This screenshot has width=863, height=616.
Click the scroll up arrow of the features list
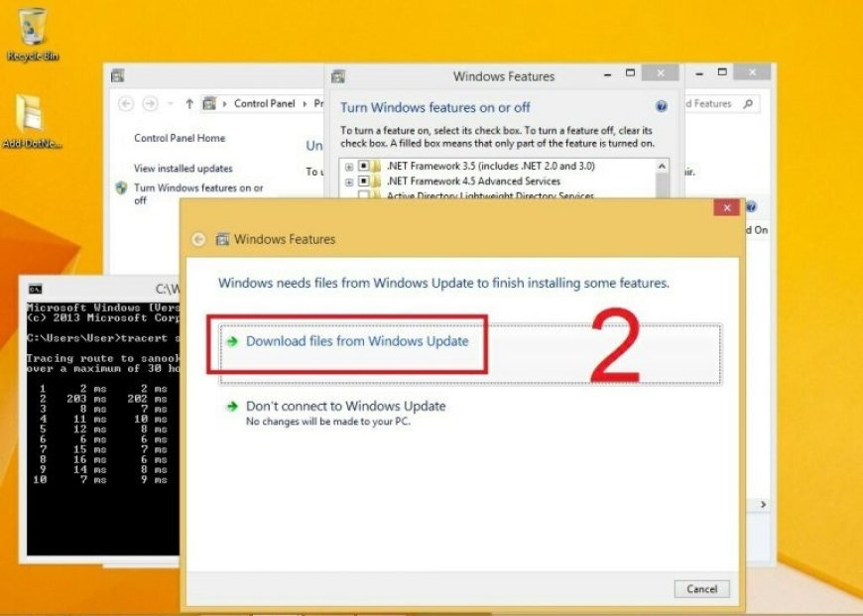tap(662, 166)
